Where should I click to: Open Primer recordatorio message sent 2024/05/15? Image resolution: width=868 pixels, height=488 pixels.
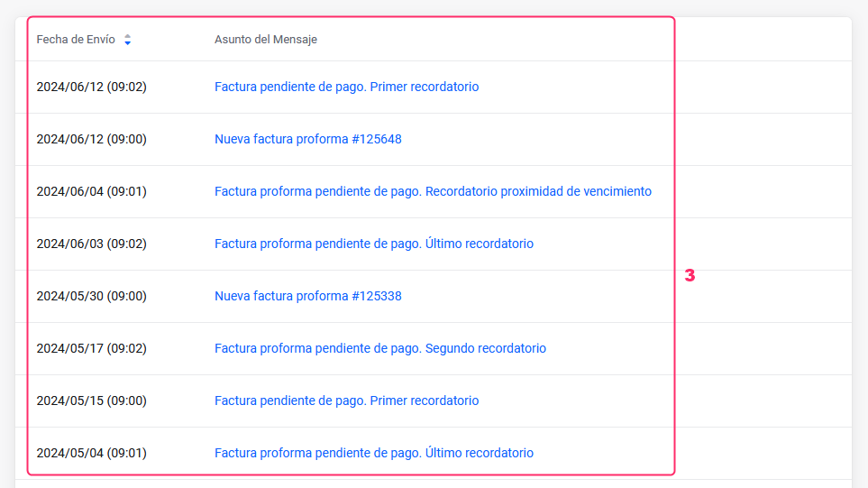(x=346, y=401)
